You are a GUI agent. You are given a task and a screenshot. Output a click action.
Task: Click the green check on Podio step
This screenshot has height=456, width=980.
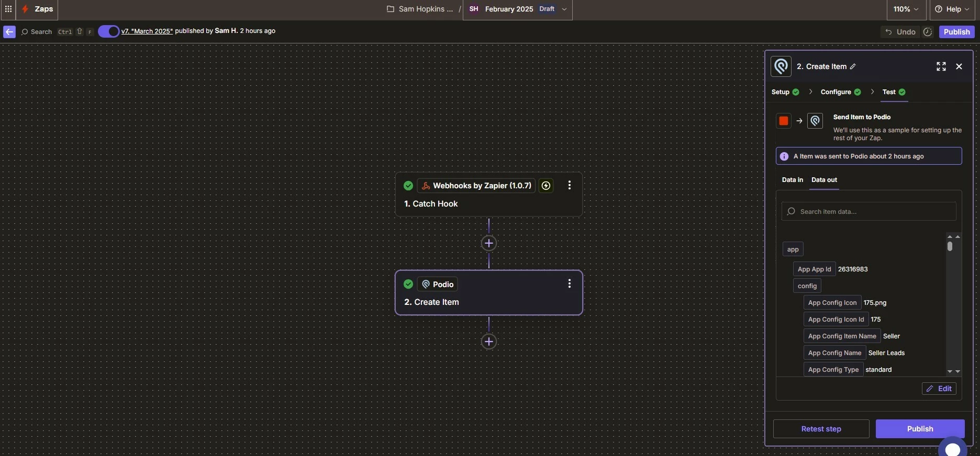(x=408, y=284)
